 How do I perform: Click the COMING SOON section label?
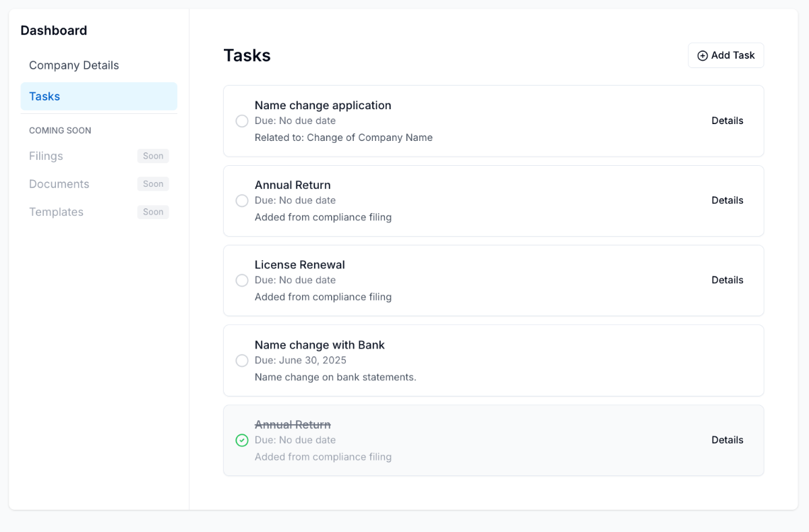click(60, 131)
